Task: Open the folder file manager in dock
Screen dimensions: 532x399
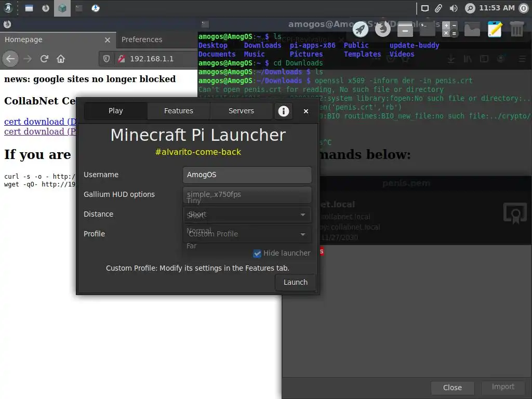Action: [x=472, y=29]
